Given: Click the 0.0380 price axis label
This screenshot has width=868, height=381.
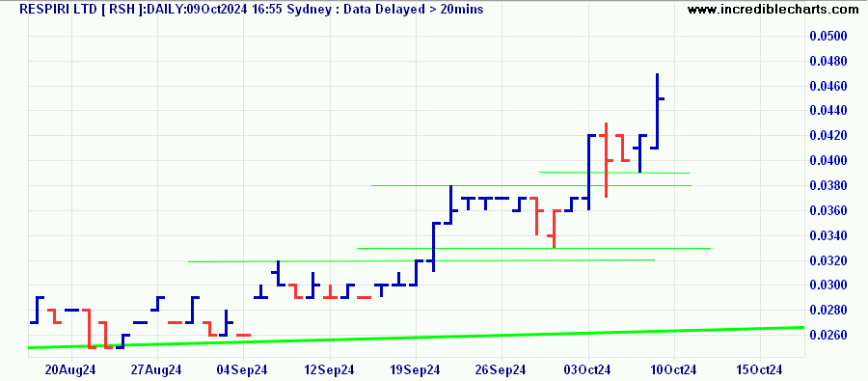Looking at the screenshot, I should click(828, 186).
